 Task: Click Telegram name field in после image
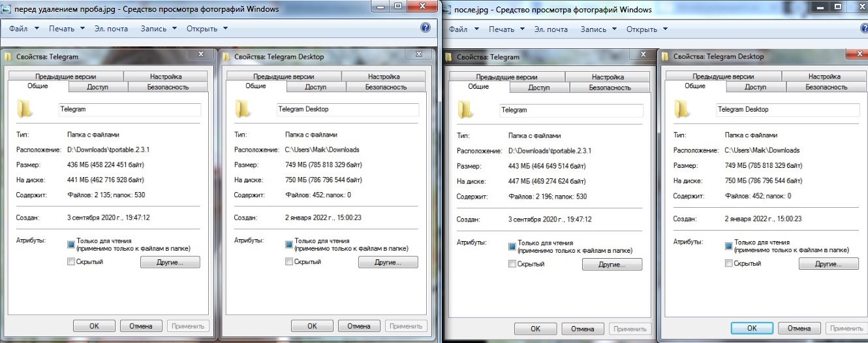(x=570, y=110)
